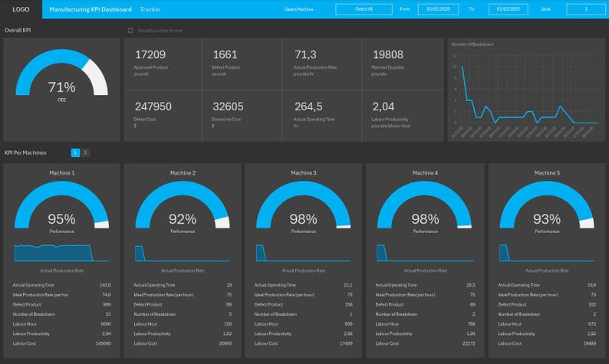Select Machine 5 Defect Product row
The height and width of the screenshot is (364, 609).
547,305
